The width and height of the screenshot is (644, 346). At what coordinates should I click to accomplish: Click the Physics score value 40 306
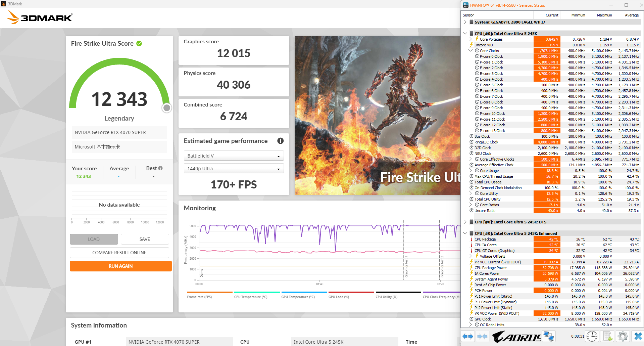tap(234, 85)
